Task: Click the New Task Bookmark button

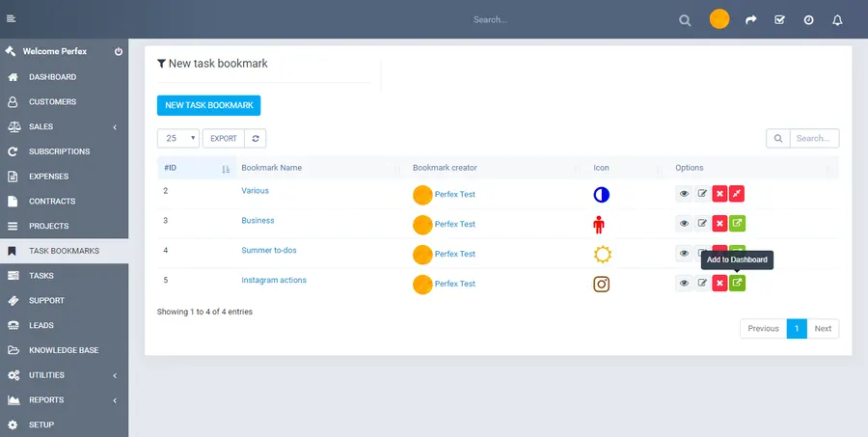Action: click(x=208, y=105)
